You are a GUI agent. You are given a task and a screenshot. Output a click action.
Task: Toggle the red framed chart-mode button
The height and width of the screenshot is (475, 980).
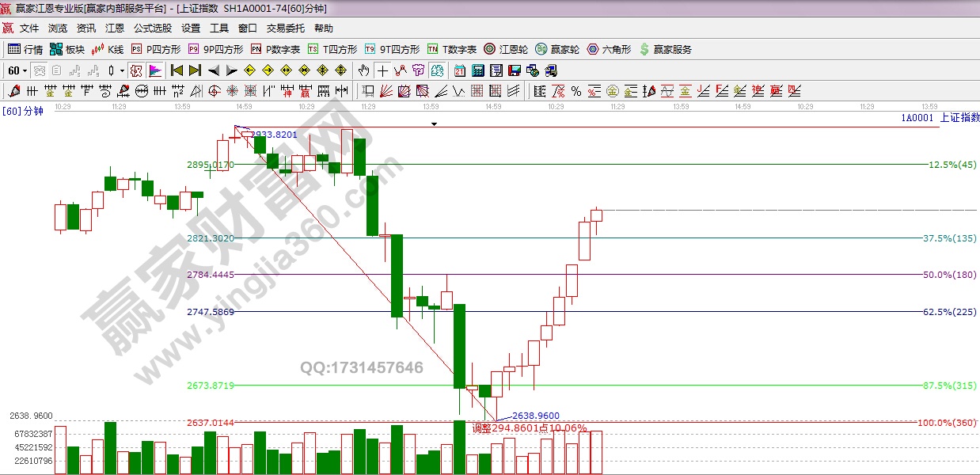[x=136, y=70]
